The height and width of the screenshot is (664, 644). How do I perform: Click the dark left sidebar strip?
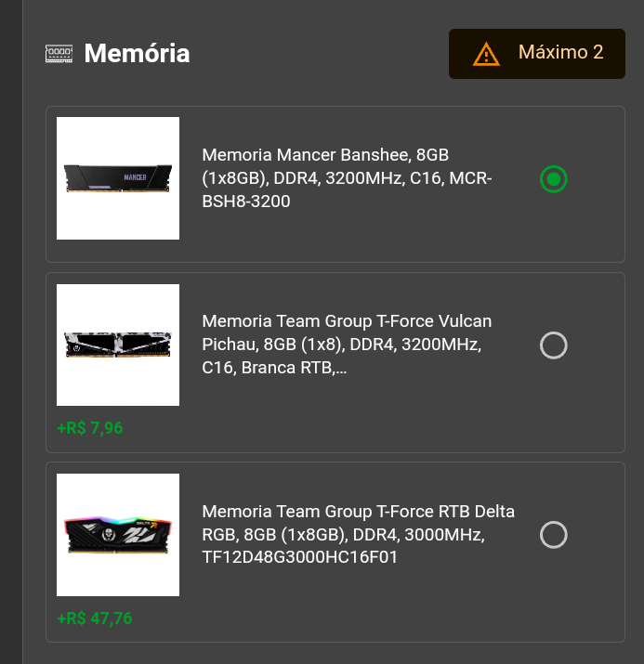pyautogui.click(x=11, y=332)
